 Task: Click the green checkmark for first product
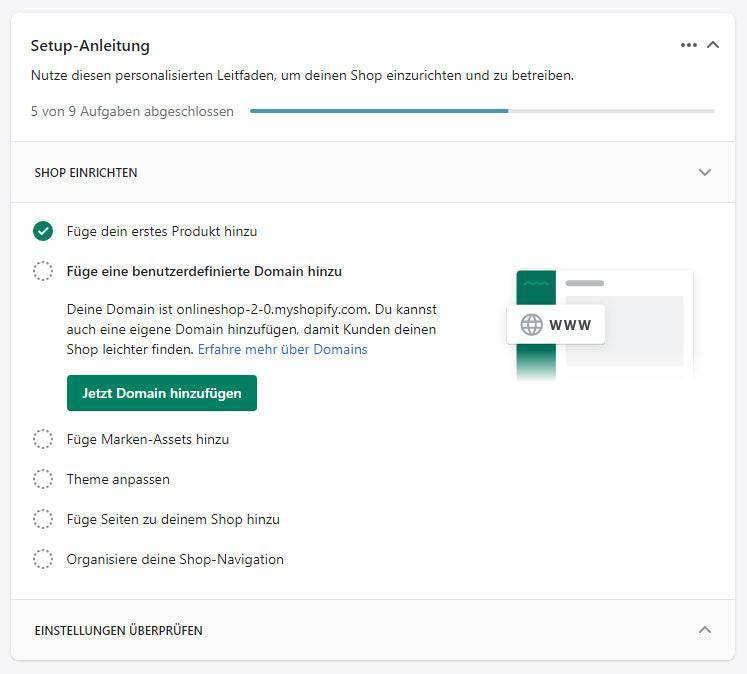click(43, 231)
